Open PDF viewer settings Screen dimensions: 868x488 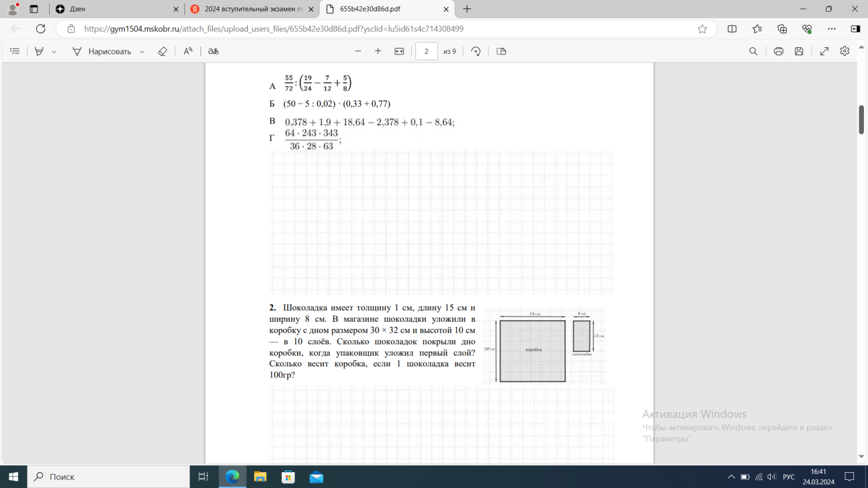coord(845,51)
